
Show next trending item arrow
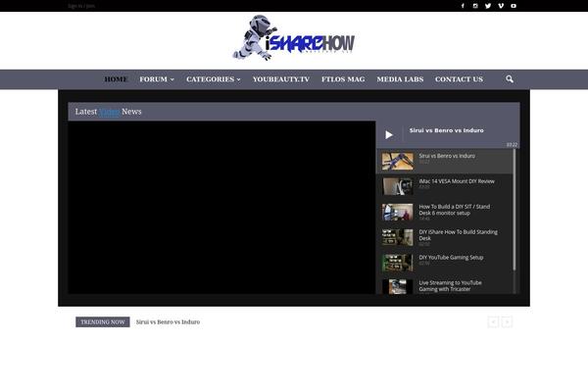(x=507, y=321)
